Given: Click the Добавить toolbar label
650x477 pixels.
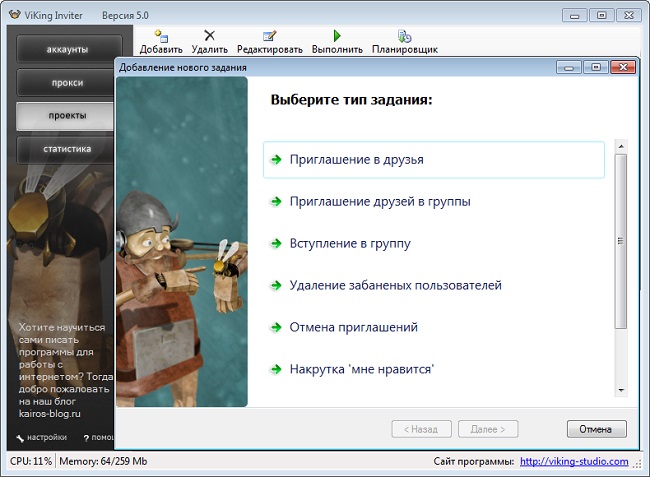Looking at the screenshot, I should pyautogui.click(x=161, y=50).
